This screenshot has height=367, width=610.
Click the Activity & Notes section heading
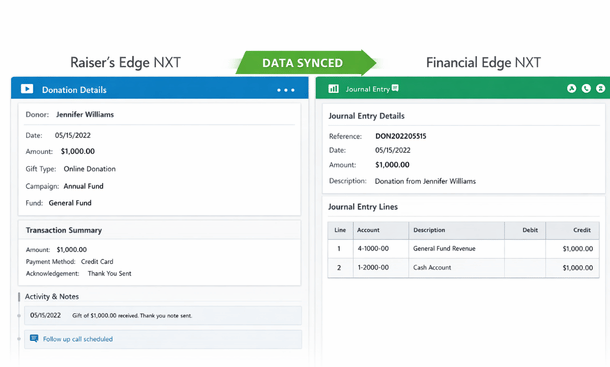52,297
